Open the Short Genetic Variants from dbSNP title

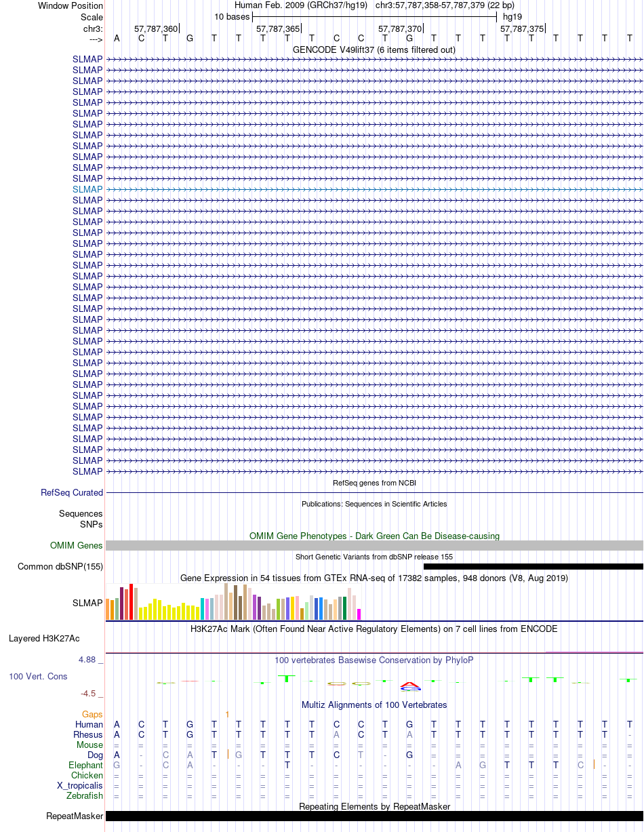tap(374, 557)
